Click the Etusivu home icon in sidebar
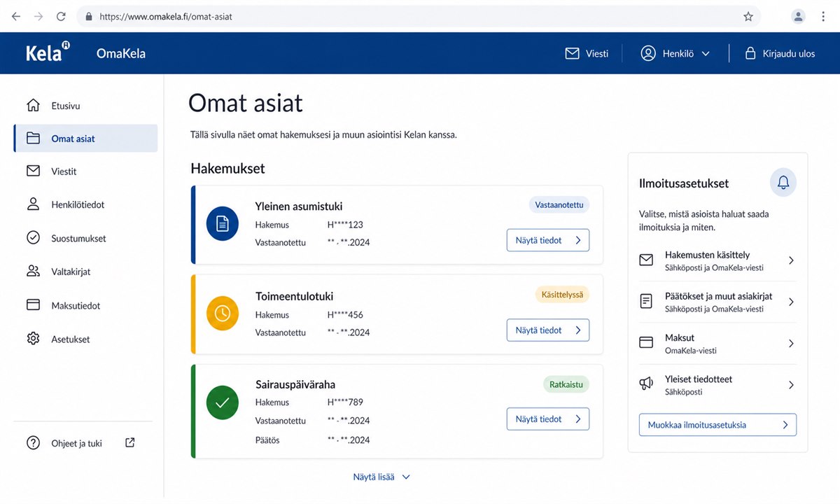 coord(33,106)
